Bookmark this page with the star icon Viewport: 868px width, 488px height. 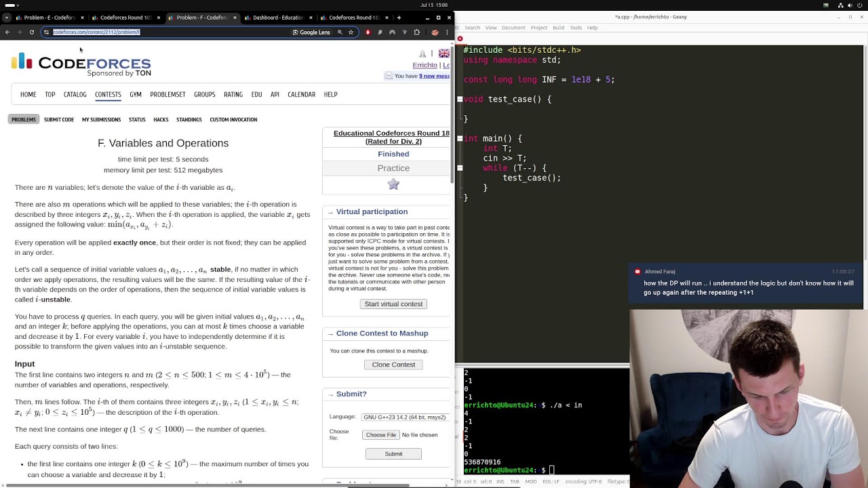click(351, 32)
